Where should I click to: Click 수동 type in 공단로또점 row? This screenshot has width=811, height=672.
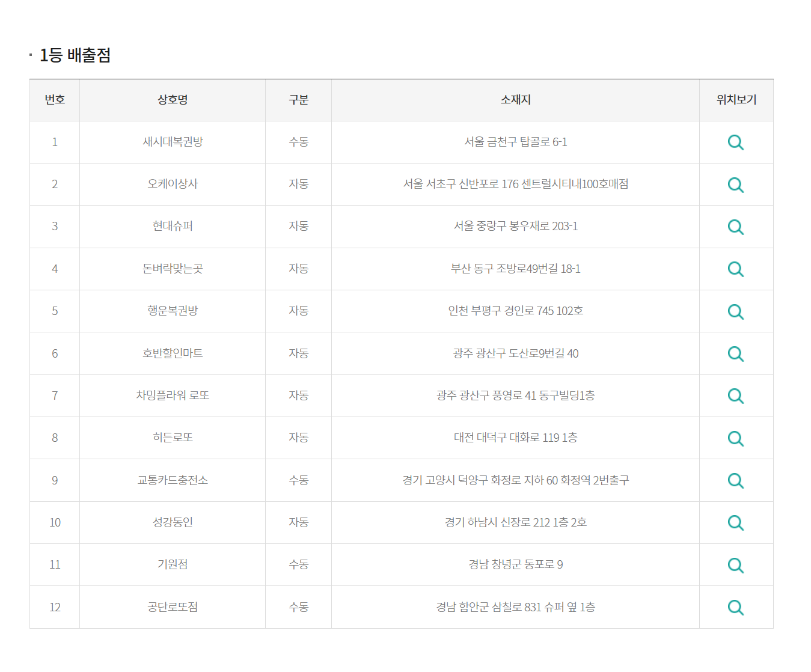[x=298, y=607]
